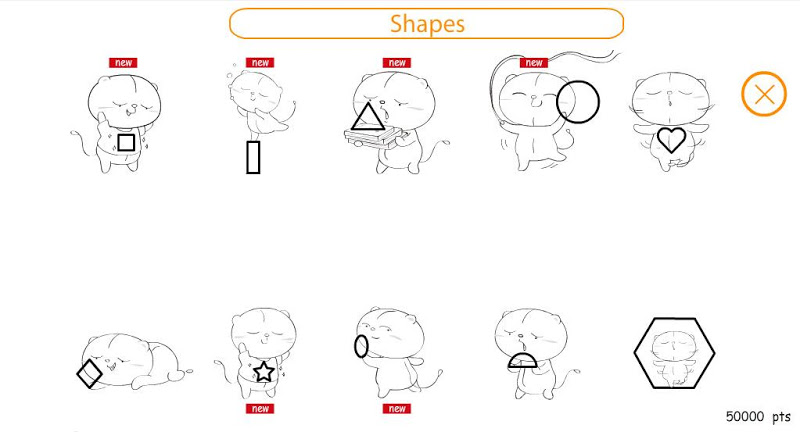This screenshot has width=800, height=432.
Task: Click the Shapes title banner
Action: [427, 23]
